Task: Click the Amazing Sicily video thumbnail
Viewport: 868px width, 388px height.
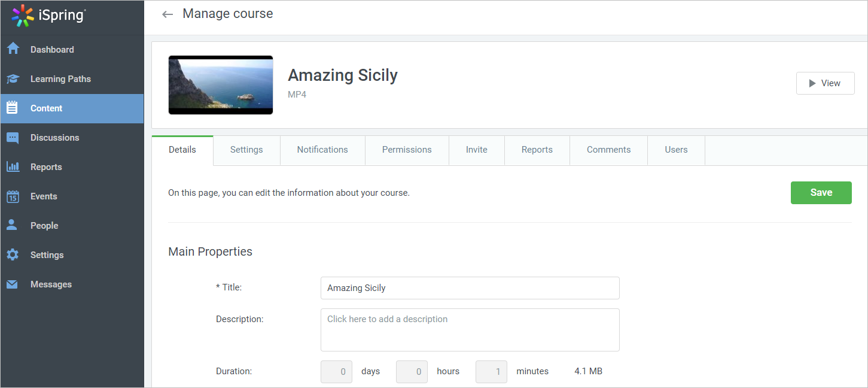Action: (221, 85)
